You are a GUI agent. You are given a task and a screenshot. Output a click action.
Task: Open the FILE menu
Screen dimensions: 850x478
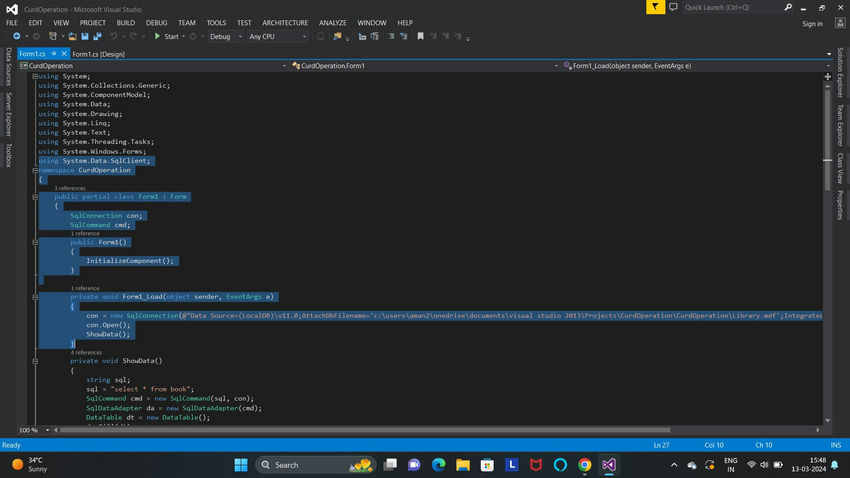pos(12,23)
